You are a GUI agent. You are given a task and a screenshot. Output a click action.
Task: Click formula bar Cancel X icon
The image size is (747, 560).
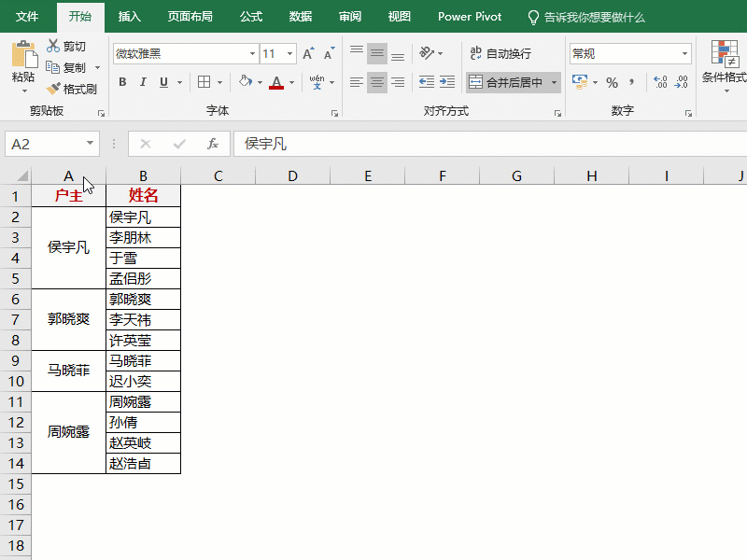point(146,144)
